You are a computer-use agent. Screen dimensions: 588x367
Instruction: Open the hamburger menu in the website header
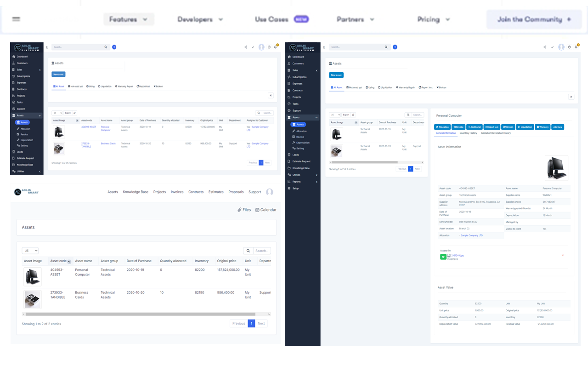(x=16, y=19)
